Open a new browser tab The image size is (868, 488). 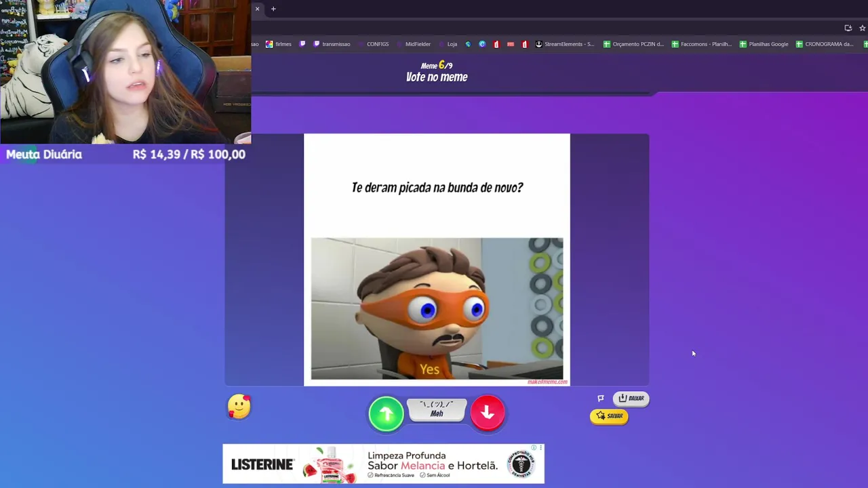point(273,9)
